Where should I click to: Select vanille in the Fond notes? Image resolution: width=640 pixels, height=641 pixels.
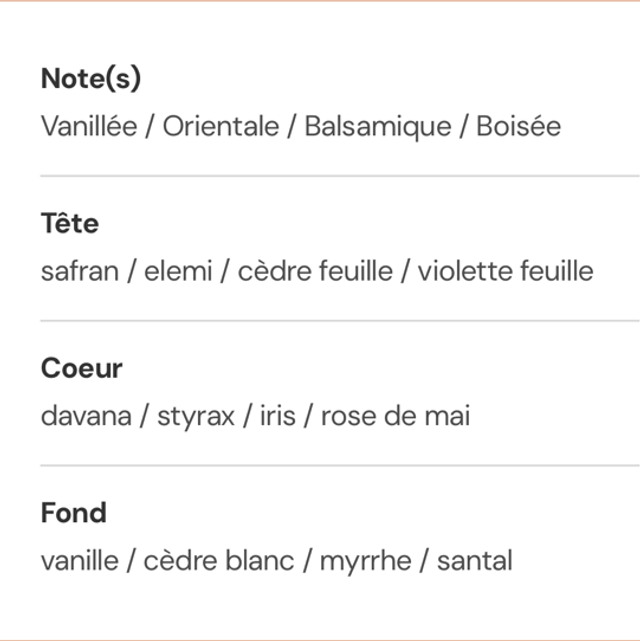(x=79, y=561)
